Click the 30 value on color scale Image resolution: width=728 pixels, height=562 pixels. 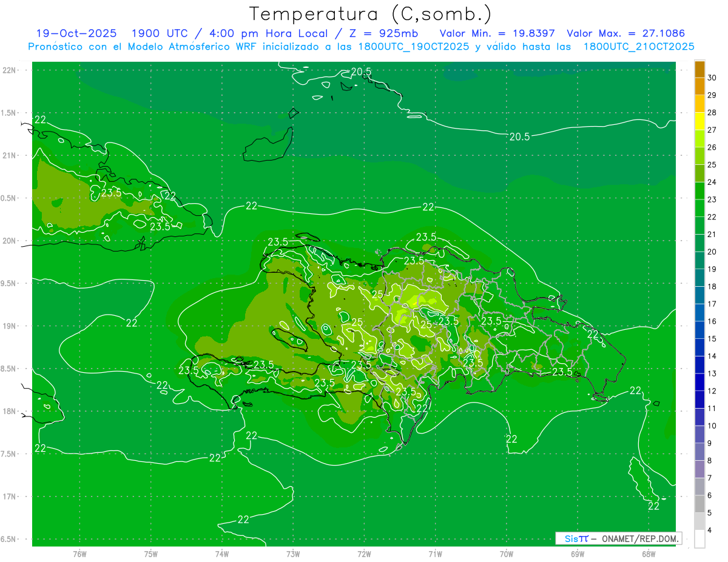point(712,78)
